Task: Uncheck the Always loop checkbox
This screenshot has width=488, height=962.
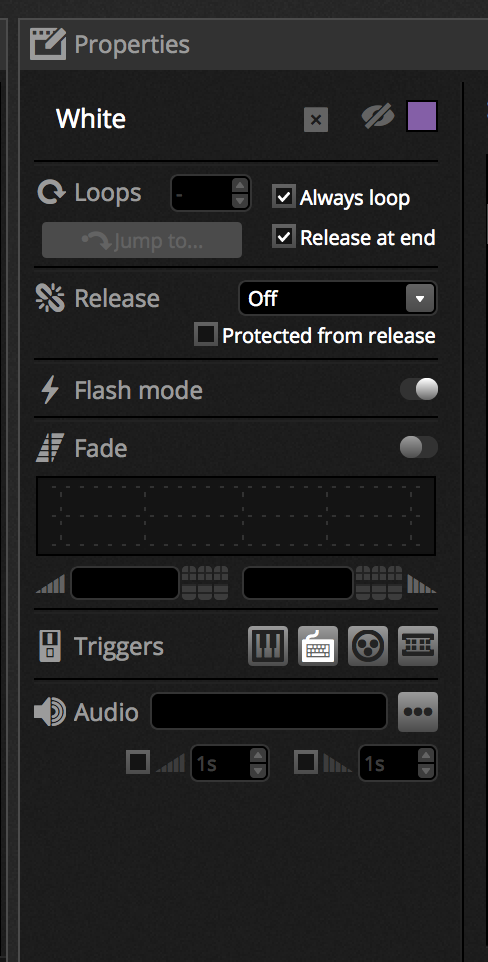Action: click(284, 197)
